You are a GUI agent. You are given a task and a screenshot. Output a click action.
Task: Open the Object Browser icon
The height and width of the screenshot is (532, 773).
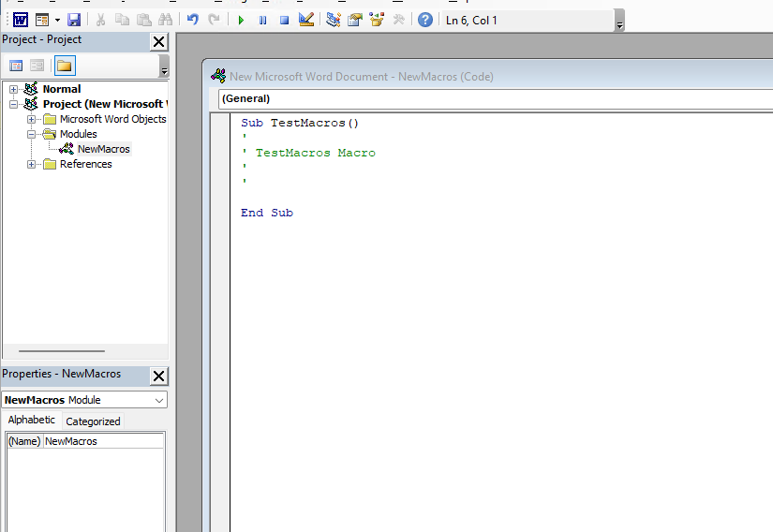pos(377,20)
